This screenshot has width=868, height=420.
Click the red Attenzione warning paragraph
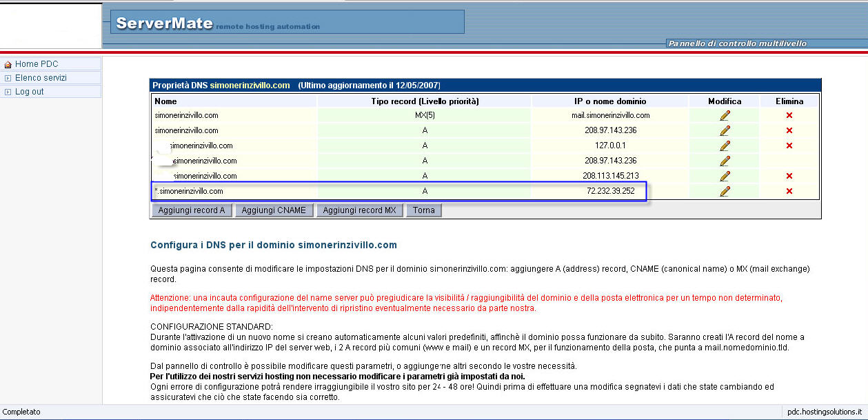click(x=466, y=303)
